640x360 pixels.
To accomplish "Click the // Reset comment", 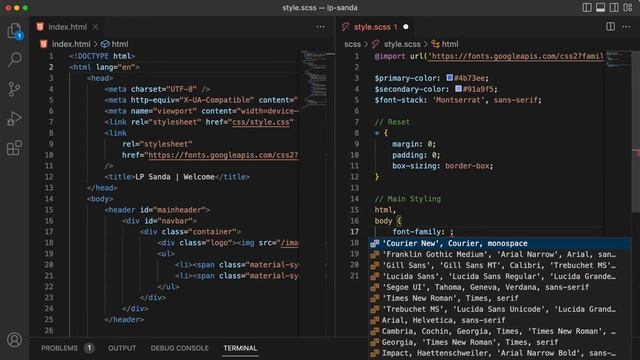I will click(392, 122).
